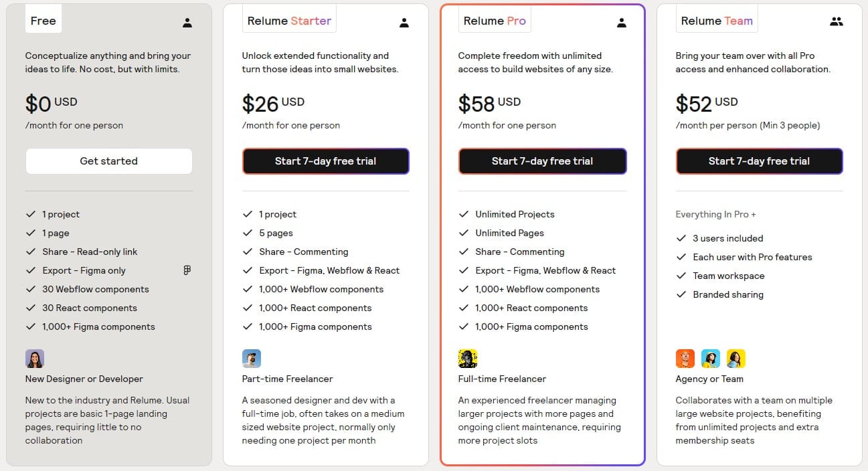Click the Get started button
This screenshot has width=868, height=471.
pyautogui.click(x=108, y=161)
